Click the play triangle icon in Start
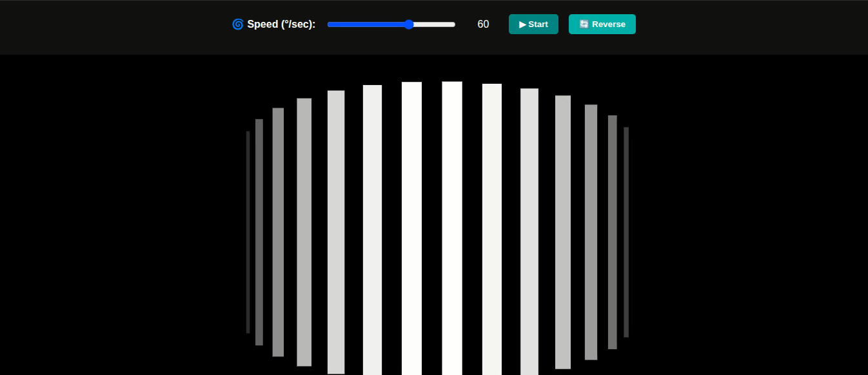868x375 pixels. coord(522,24)
